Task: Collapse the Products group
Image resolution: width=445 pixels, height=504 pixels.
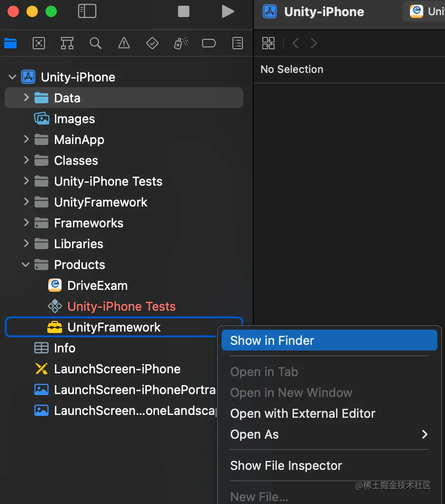Action: point(26,265)
